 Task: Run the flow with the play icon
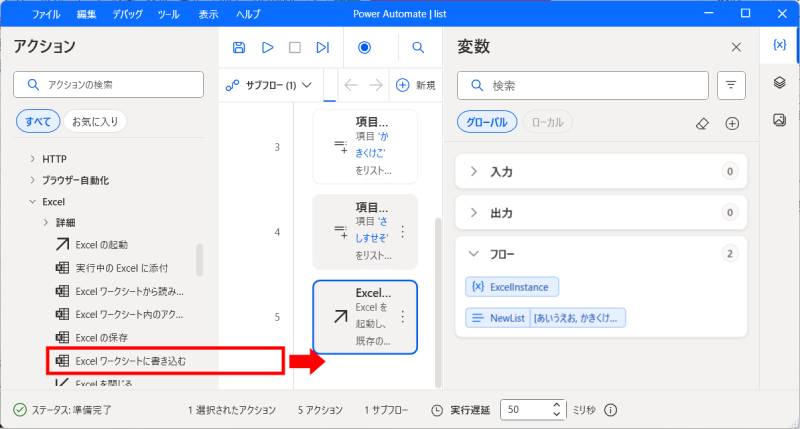tap(267, 47)
